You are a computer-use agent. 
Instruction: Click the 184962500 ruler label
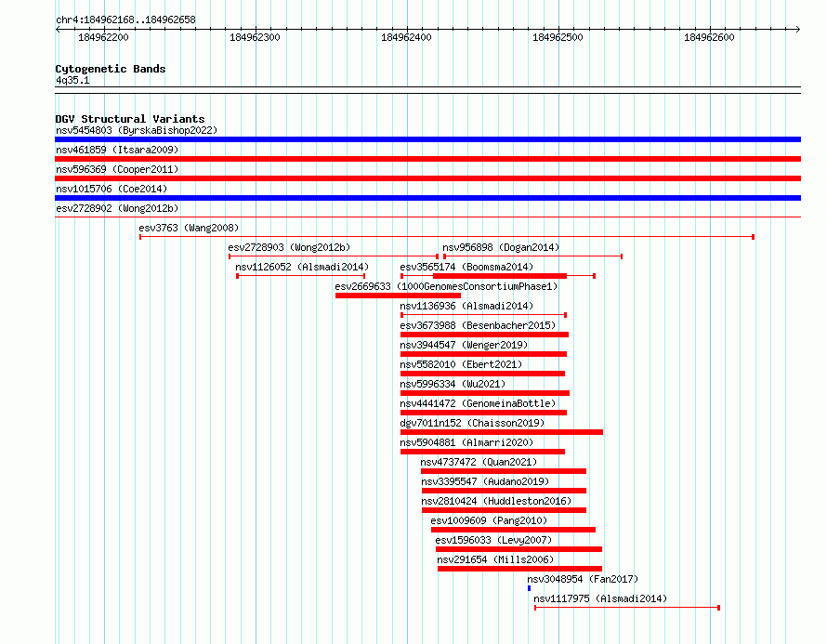[558, 37]
